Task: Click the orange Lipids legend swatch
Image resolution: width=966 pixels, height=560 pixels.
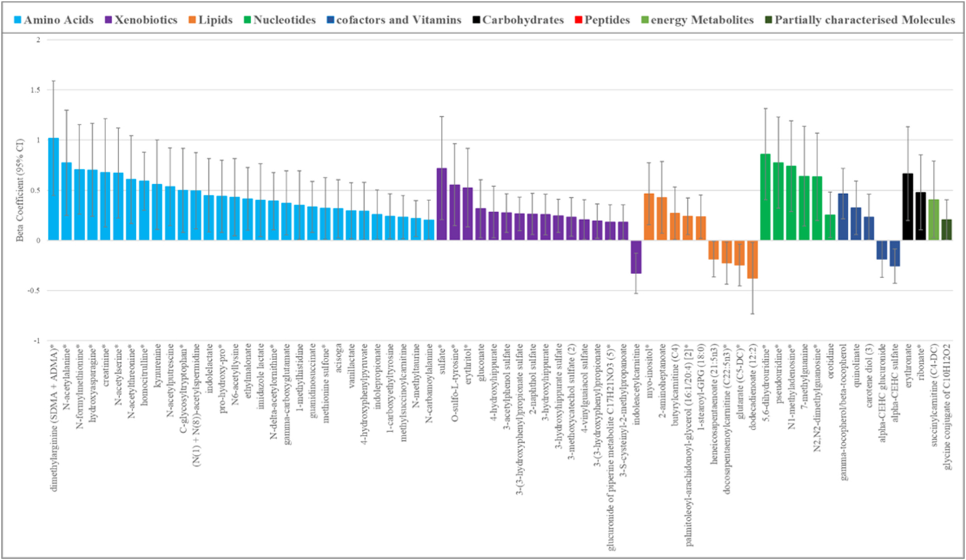Action: coord(192,20)
